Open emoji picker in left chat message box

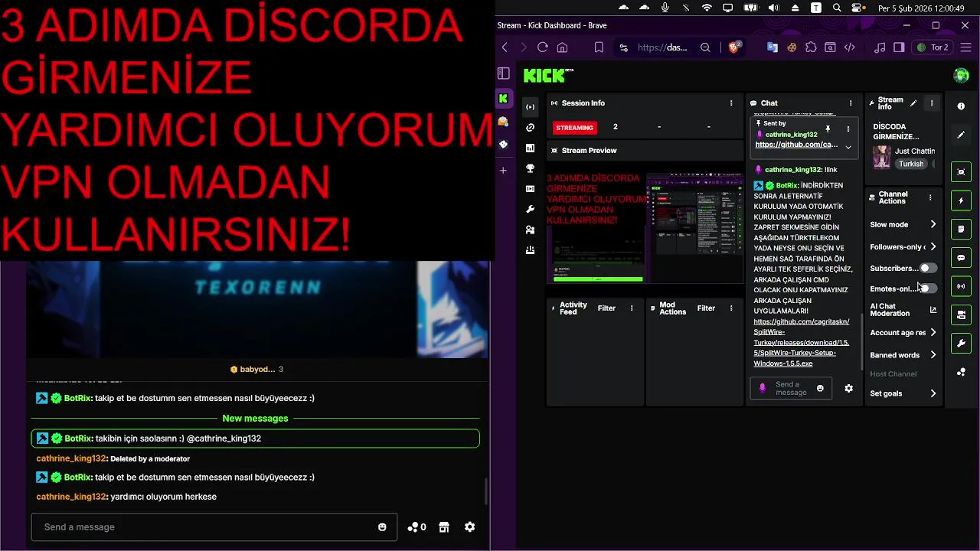click(382, 527)
